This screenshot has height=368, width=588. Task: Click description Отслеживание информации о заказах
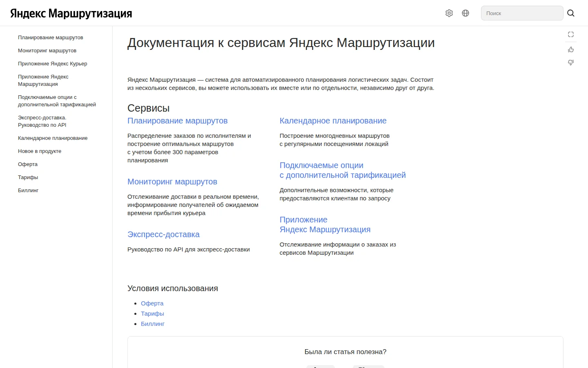pos(338,249)
